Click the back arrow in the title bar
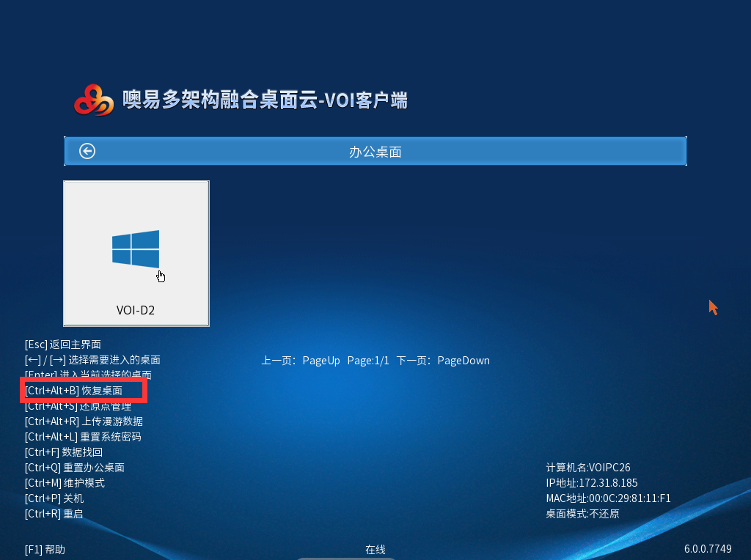751x560 pixels. [87, 151]
